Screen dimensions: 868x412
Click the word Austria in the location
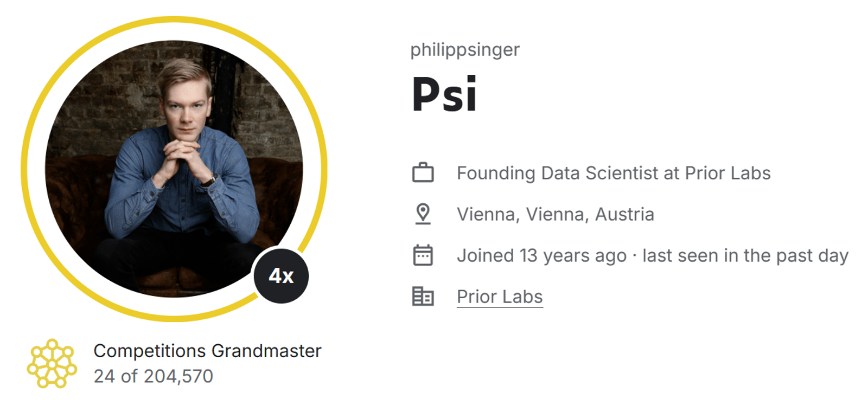(624, 214)
